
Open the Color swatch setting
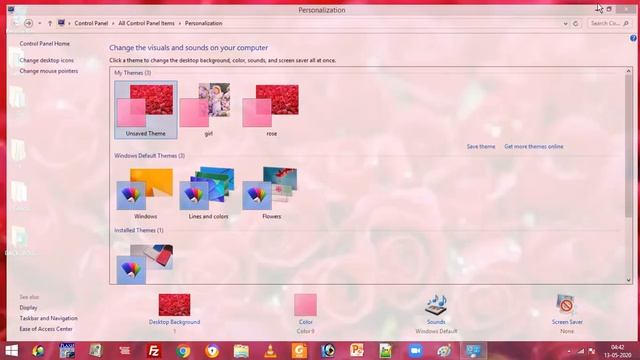point(305,305)
